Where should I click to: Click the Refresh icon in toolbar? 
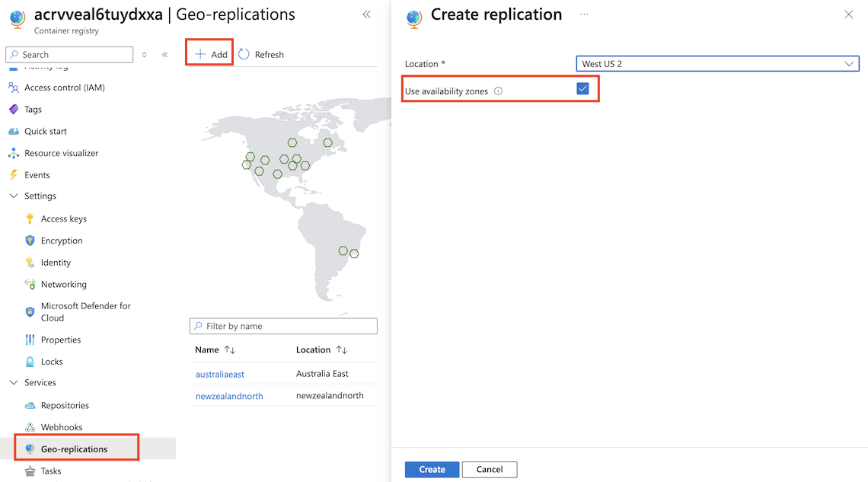(x=244, y=54)
